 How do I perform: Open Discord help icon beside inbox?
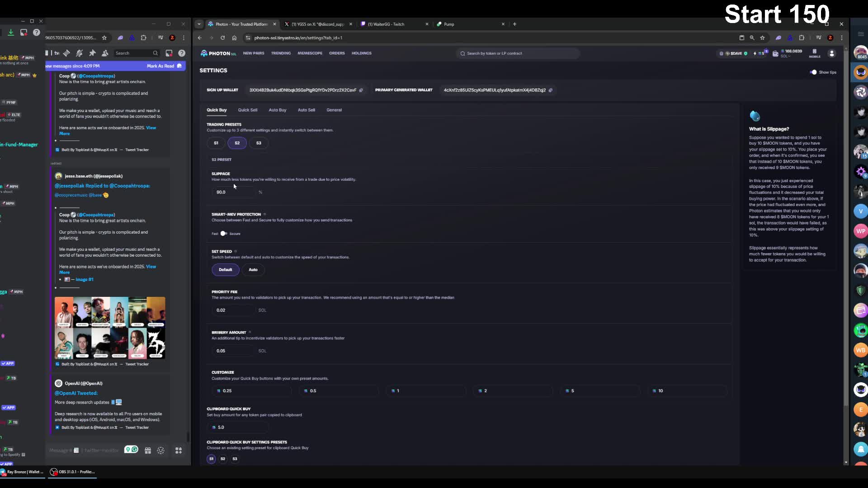pyautogui.click(x=182, y=53)
